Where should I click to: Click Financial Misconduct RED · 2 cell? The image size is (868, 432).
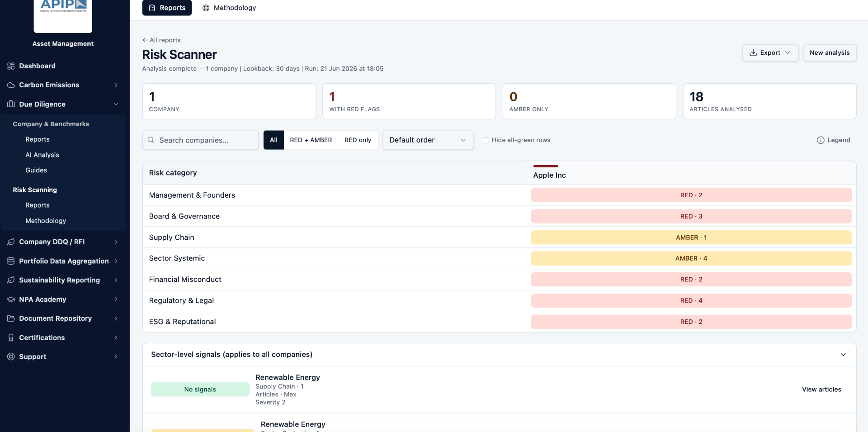[691, 280]
